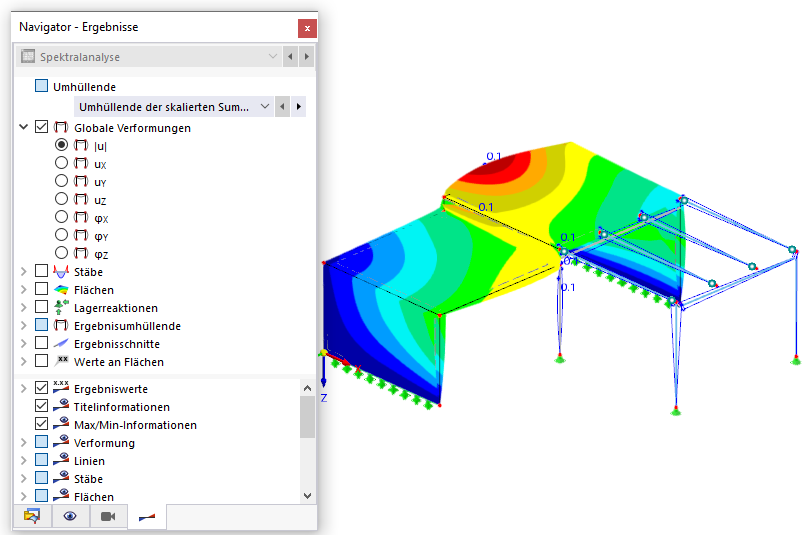Expand the Ergebnisumhüllende node
This screenshot has width=802, height=535.
24,325
